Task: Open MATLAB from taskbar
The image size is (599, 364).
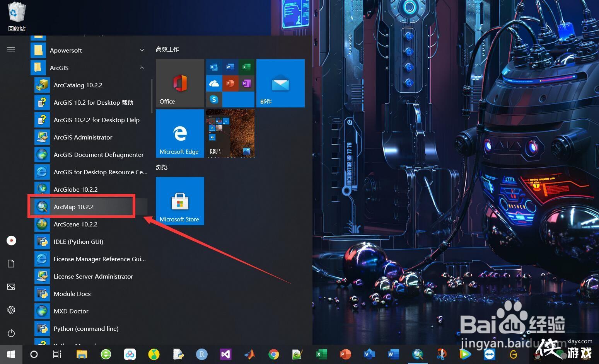Action: [x=250, y=354]
